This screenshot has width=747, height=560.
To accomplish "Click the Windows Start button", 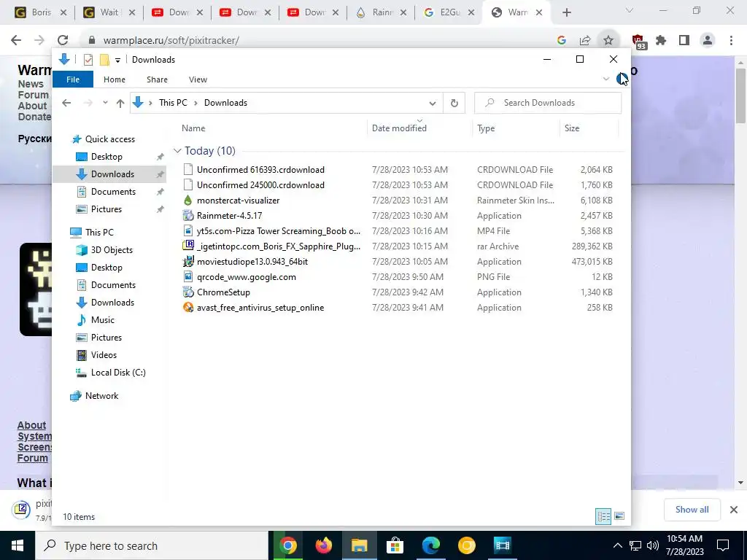I will 18,545.
